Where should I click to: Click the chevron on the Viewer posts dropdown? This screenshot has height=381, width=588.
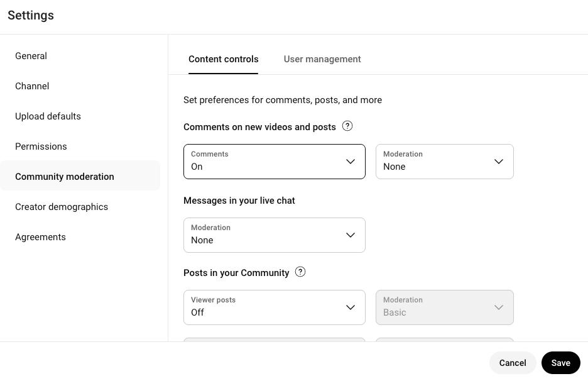tap(351, 307)
